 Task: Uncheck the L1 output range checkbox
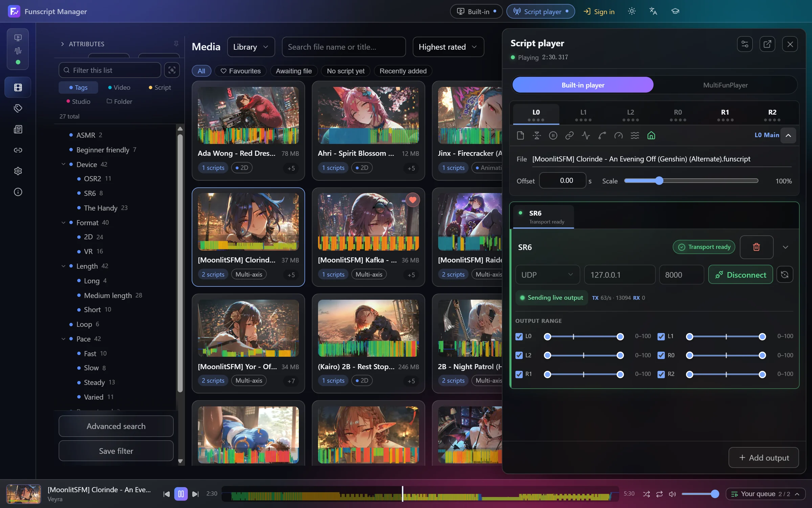[x=661, y=336]
